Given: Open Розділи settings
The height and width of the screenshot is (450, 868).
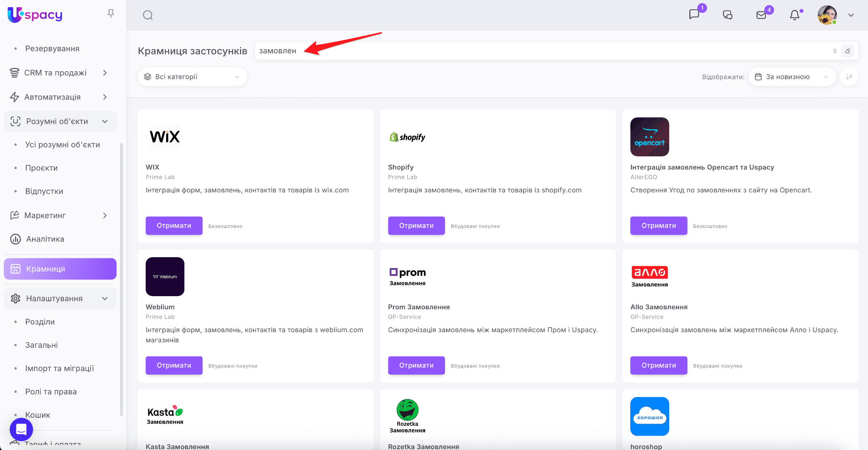Looking at the screenshot, I should pyautogui.click(x=40, y=322).
